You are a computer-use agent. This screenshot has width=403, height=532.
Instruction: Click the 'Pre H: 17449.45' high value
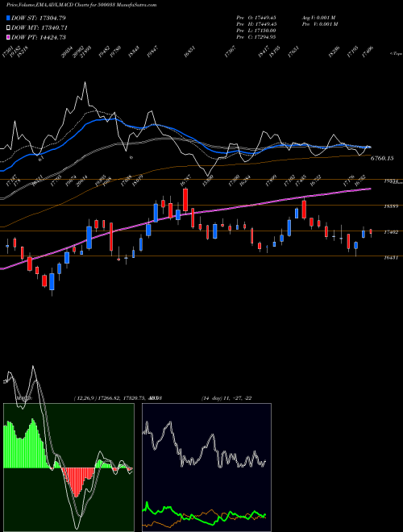click(x=257, y=24)
